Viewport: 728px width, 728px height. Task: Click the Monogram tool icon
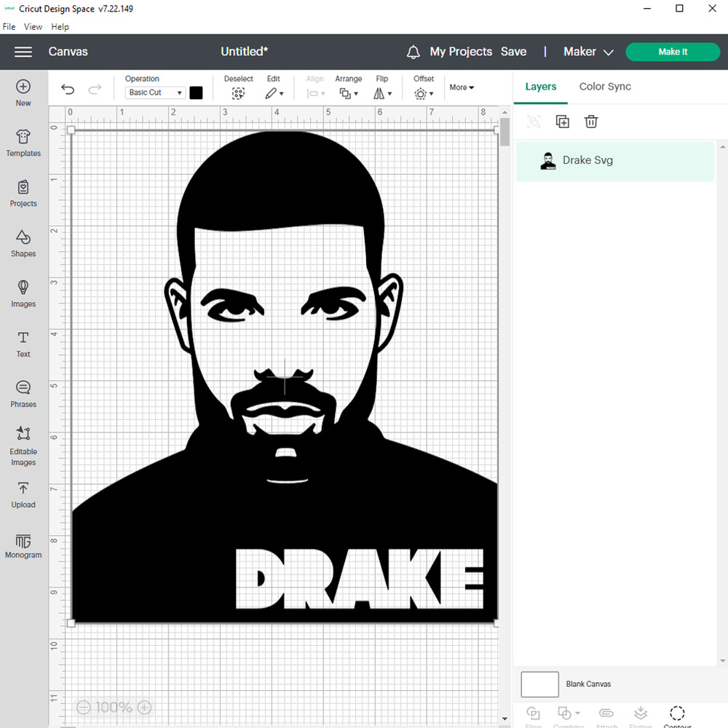point(23,546)
